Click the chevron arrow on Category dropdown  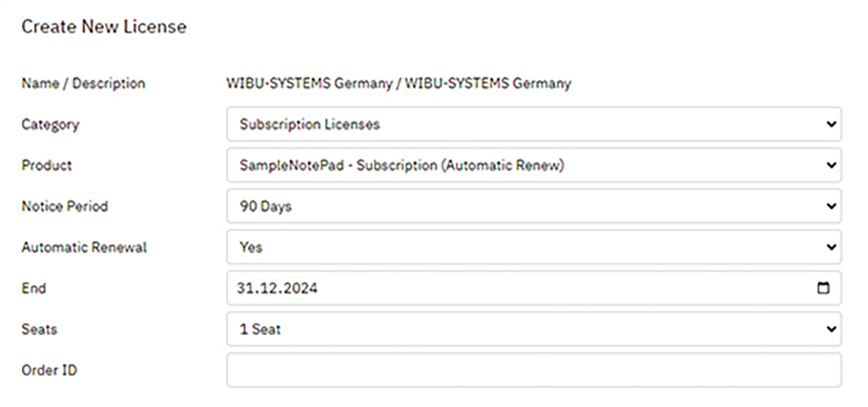(x=830, y=124)
